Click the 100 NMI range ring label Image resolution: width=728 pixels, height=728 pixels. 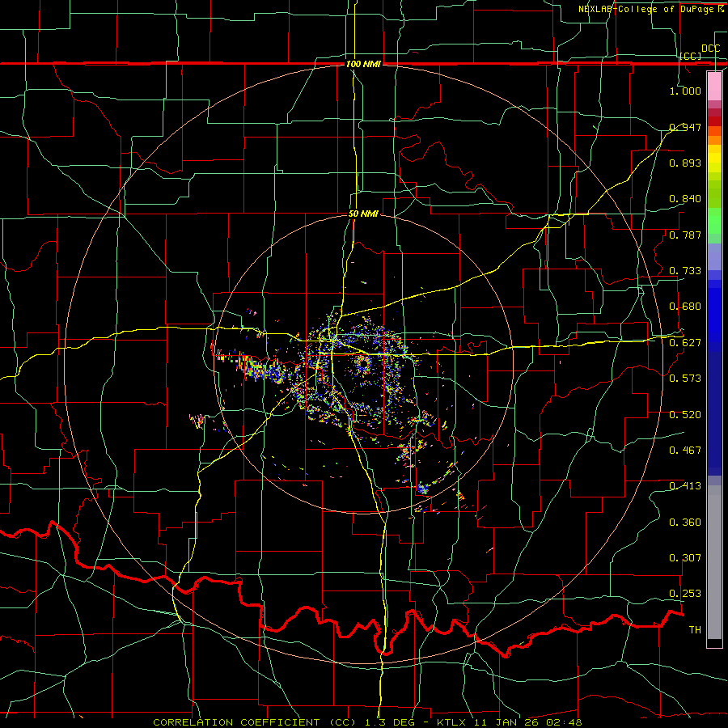(x=363, y=64)
